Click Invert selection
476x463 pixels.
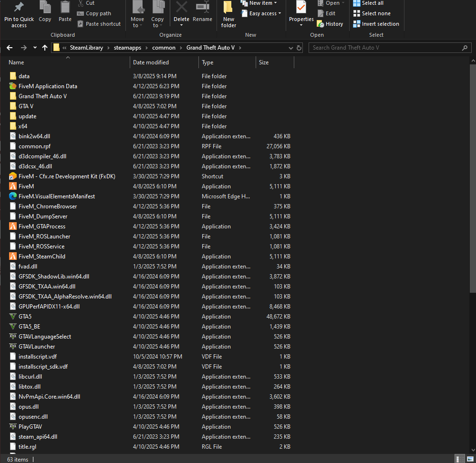click(376, 24)
